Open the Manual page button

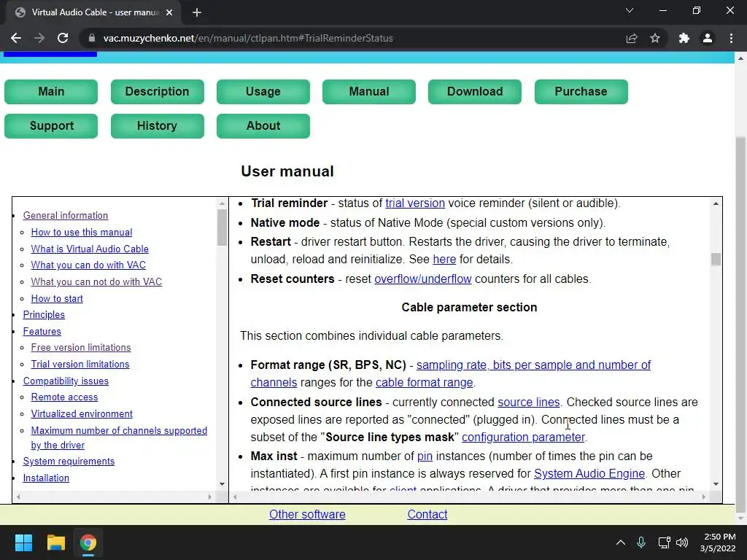368,91
